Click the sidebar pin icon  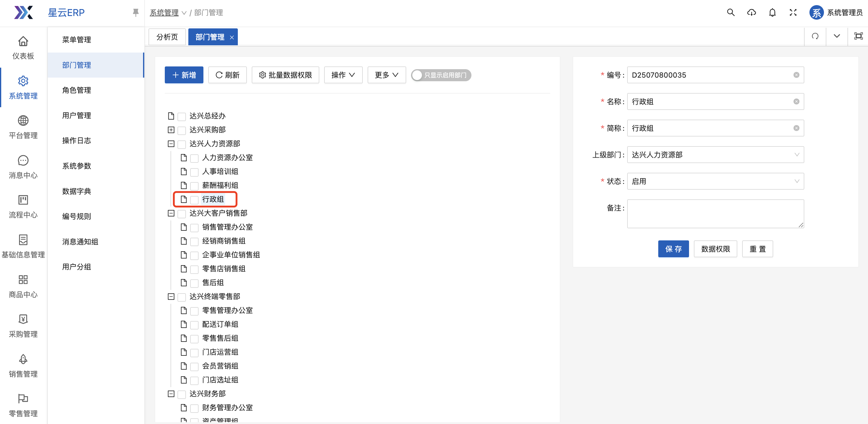(136, 12)
